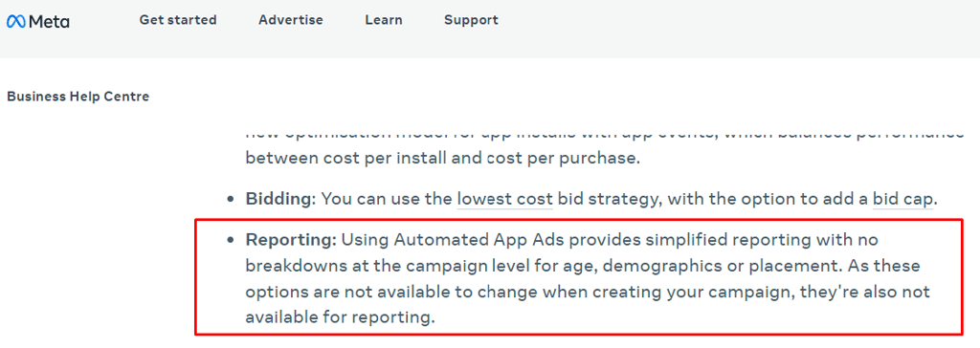Open the Support menu
This screenshot has height=348, width=980.
471,20
